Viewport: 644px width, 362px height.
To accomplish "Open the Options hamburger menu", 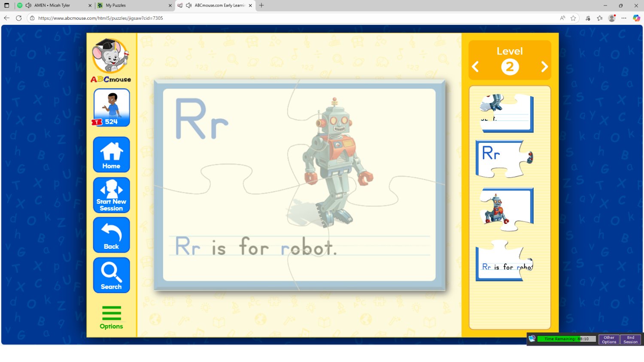I will (x=112, y=317).
